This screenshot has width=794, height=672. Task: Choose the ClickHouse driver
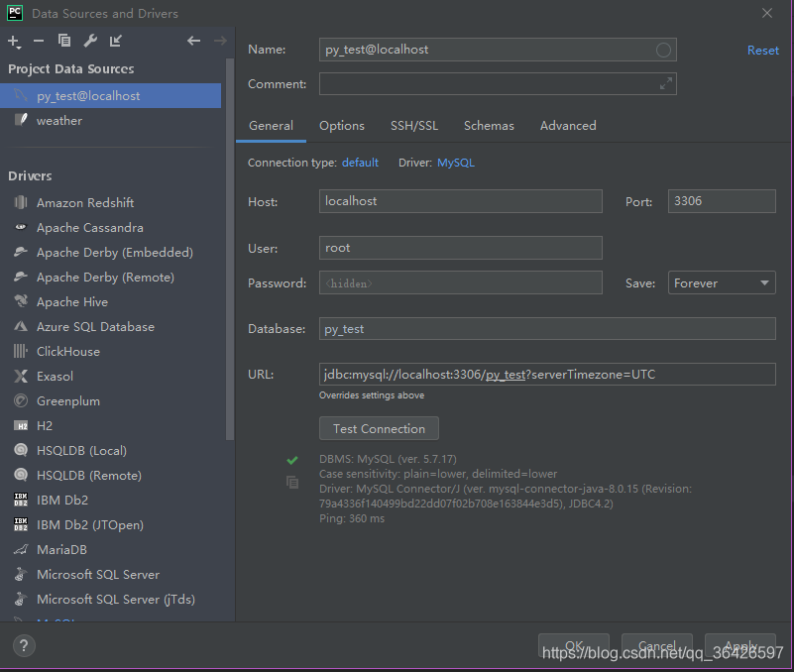(110, 352)
